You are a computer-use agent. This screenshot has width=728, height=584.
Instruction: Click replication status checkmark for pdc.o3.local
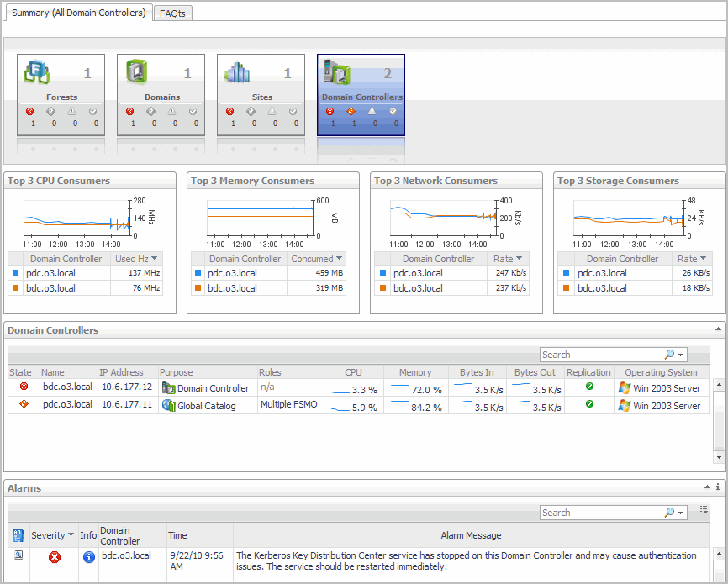coord(589,405)
